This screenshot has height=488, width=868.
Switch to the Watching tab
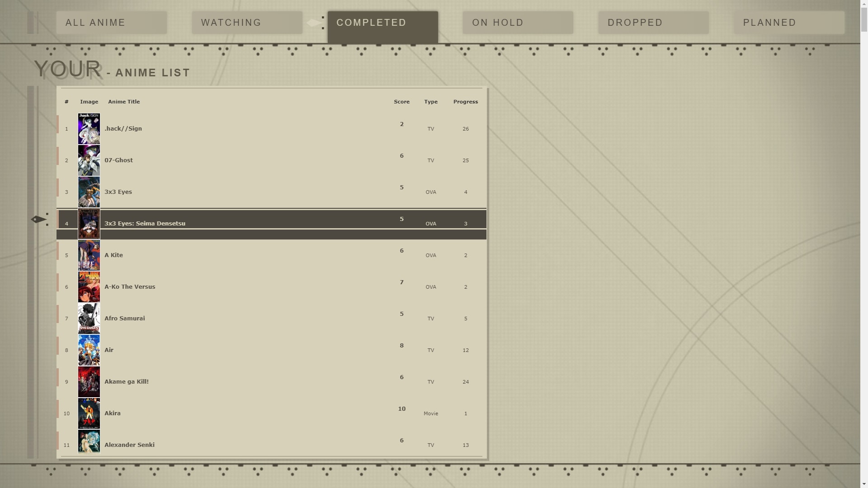247,23
